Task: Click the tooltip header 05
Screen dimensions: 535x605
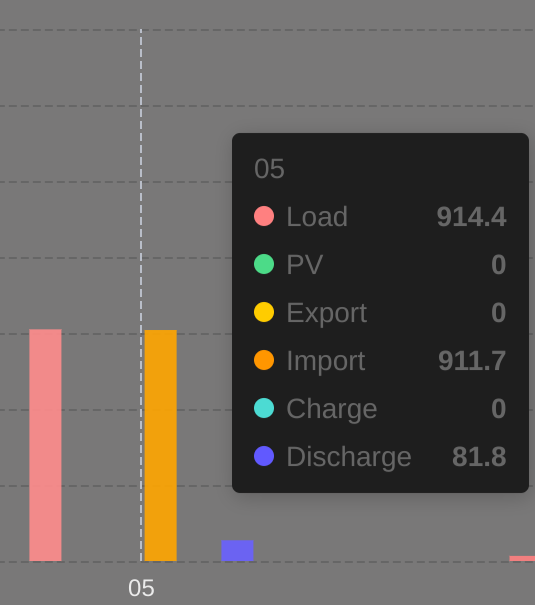Action: tap(269, 169)
